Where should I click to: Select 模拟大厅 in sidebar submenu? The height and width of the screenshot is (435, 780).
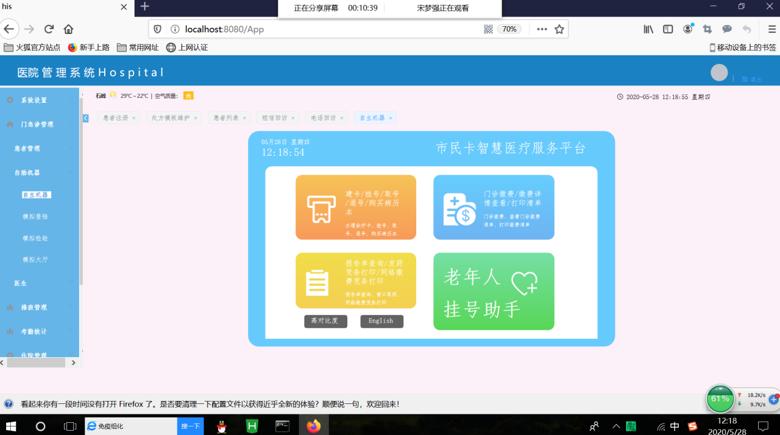tap(36, 259)
